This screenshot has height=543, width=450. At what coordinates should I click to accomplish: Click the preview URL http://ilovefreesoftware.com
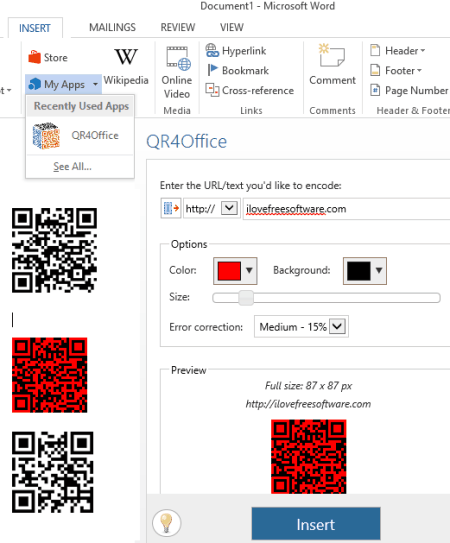point(308,404)
